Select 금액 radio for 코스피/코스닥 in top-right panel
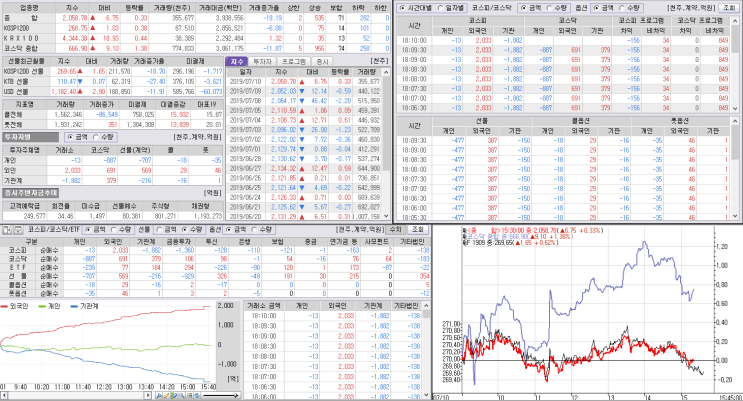 pyautogui.click(x=523, y=8)
